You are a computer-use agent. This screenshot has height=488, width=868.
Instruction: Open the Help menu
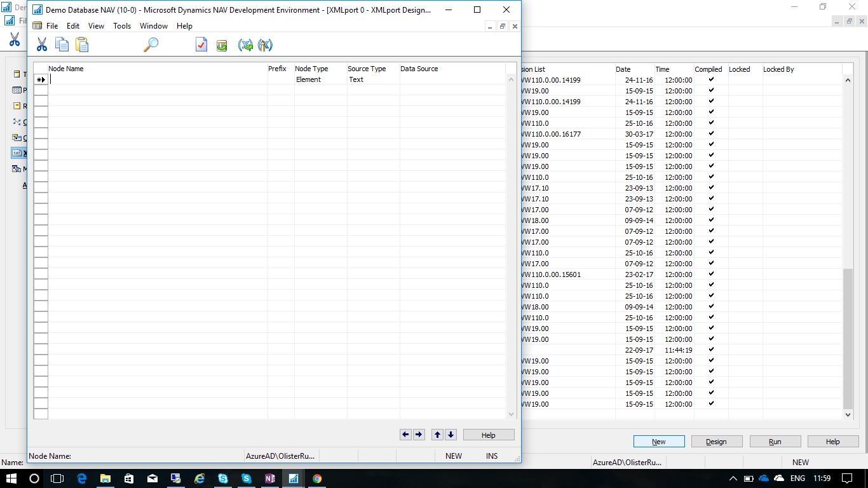pos(184,26)
